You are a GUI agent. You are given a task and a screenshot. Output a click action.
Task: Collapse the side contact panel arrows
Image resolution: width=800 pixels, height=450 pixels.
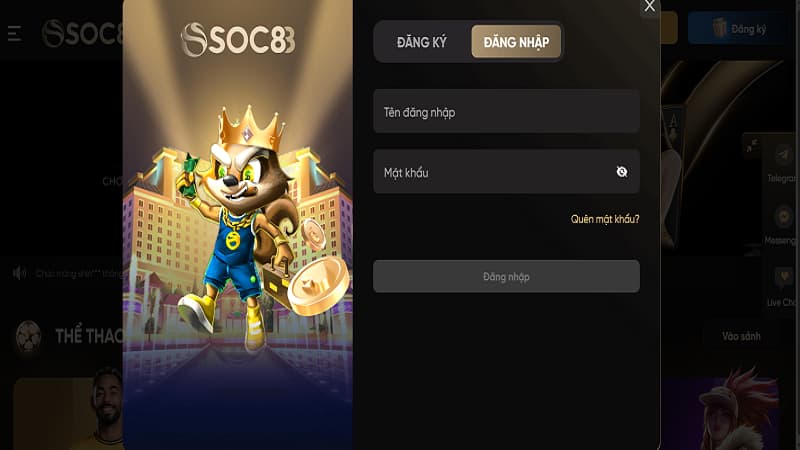click(752, 146)
